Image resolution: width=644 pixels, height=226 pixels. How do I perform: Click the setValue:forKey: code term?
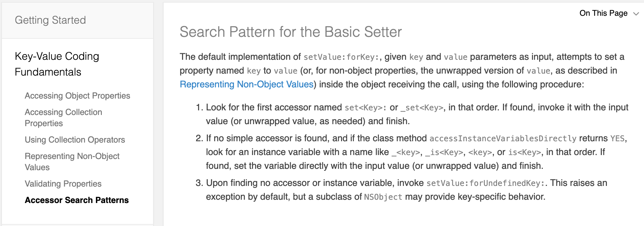tap(341, 57)
